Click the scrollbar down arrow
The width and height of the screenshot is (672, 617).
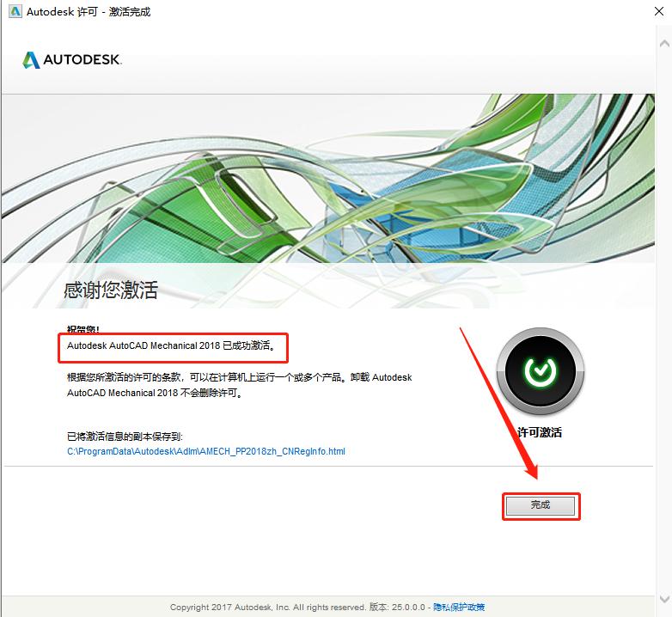coord(664,598)
